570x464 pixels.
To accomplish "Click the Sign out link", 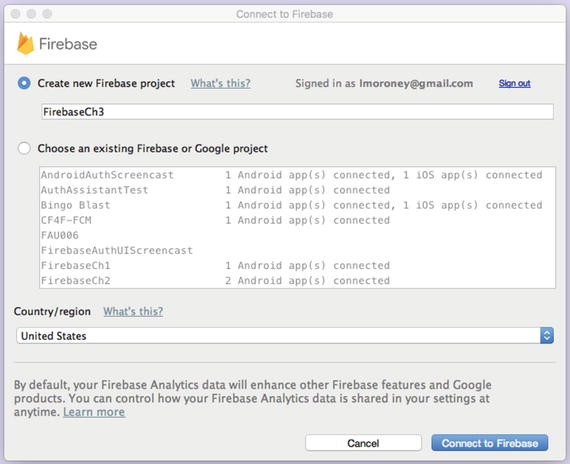I will [514, 83].
